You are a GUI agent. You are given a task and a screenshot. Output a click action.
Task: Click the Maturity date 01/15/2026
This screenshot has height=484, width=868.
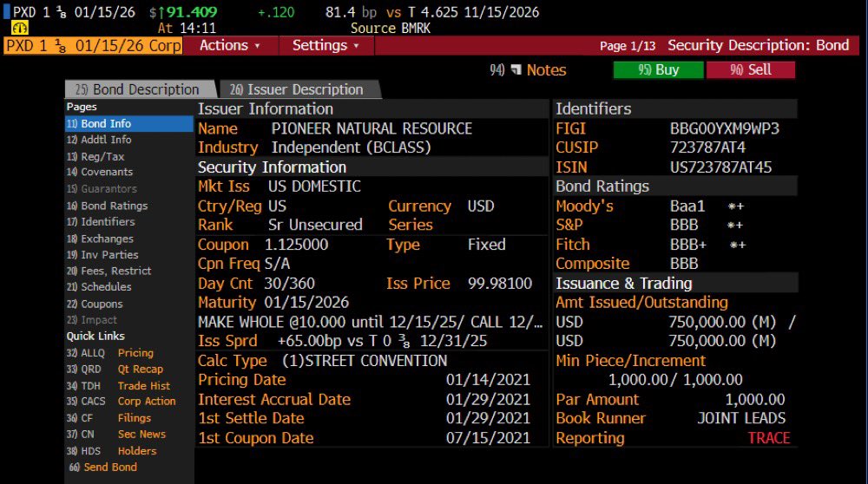(306, 303)
